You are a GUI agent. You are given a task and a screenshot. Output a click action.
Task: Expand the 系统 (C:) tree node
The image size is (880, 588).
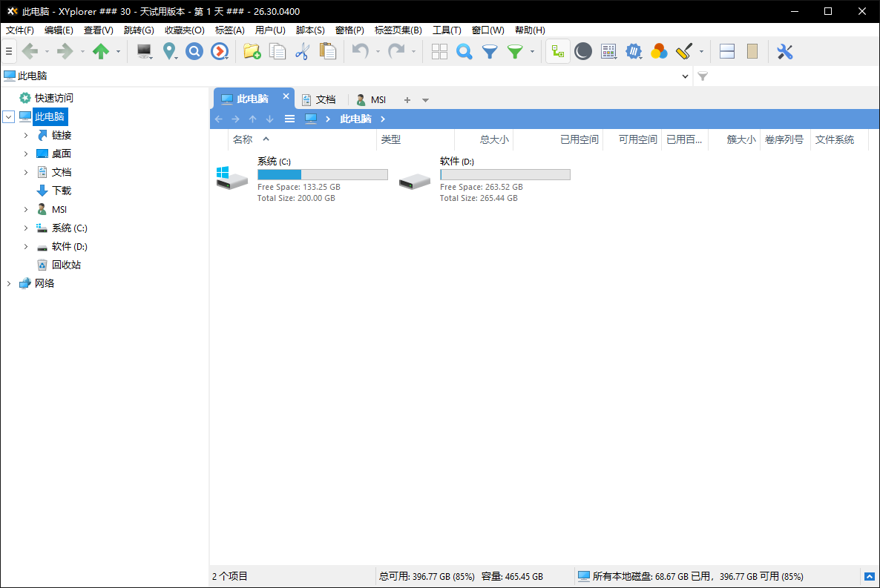point(26,228)
